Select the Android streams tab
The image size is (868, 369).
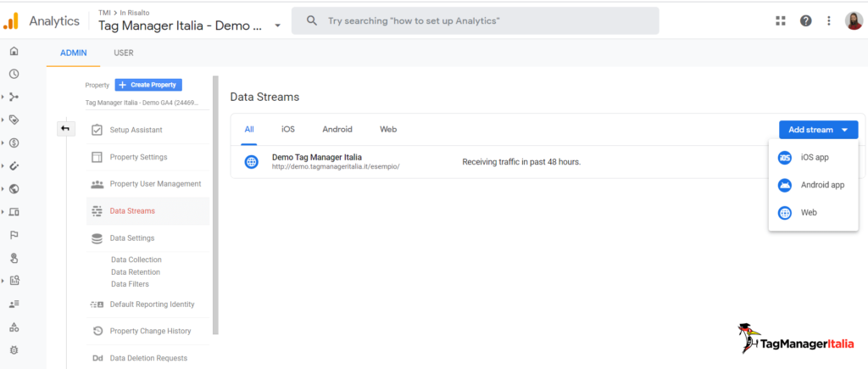pos(337,130)
